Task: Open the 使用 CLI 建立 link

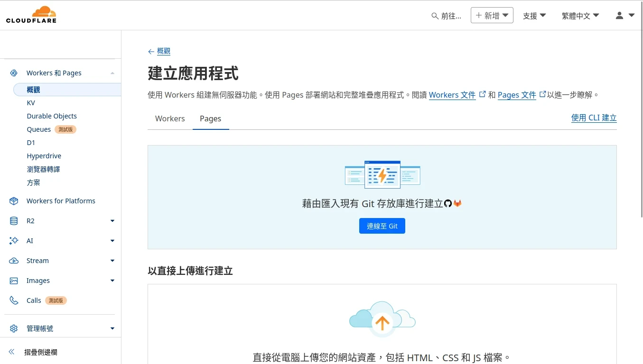Action: [x=594, y=118]
